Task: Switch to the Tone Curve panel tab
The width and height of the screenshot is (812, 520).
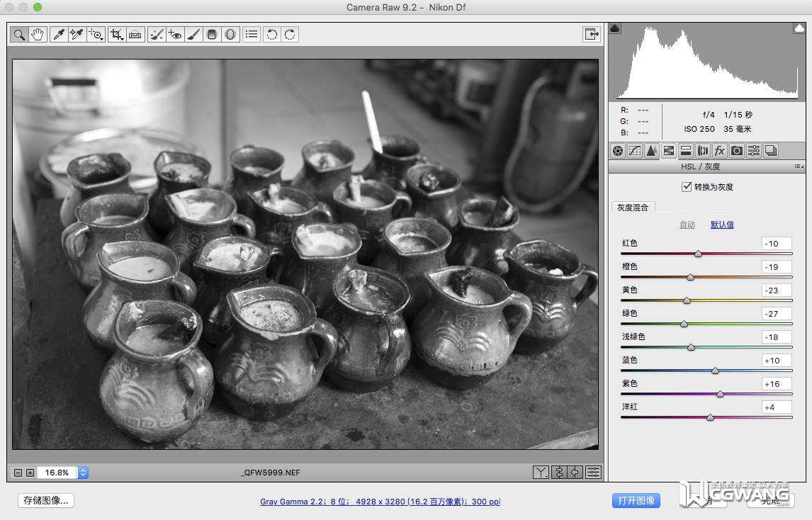Action: tap(635, 150)
